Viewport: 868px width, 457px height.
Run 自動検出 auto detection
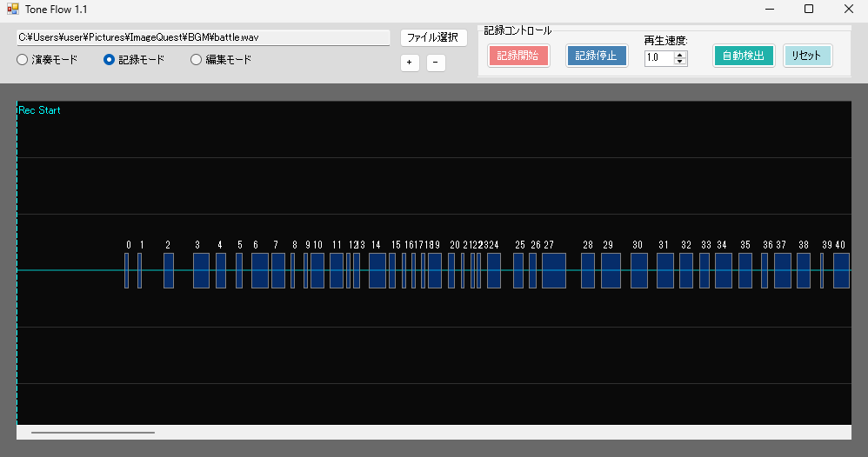click(x=744, y=56)
